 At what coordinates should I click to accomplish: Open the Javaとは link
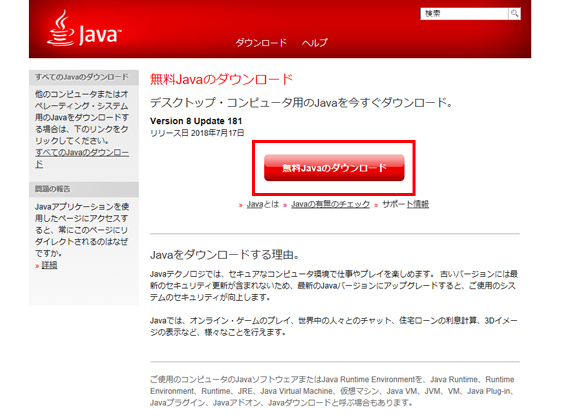(x=262, y=204)
